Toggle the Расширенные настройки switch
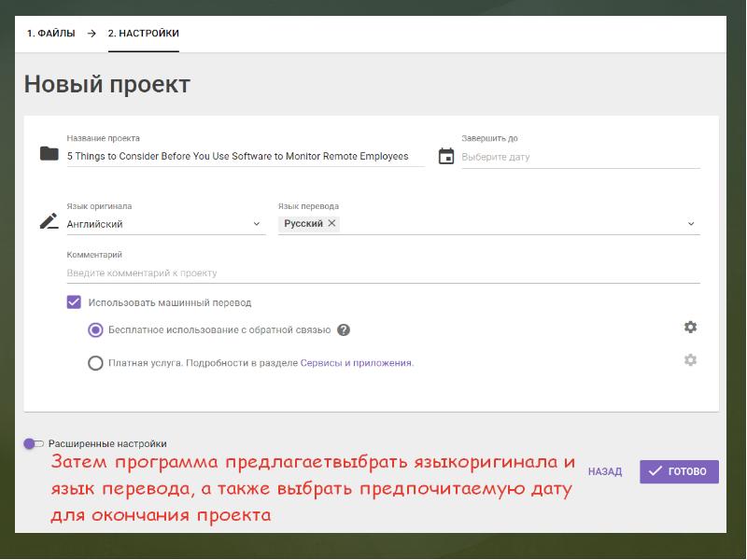The width and height of the screenshot is (747, 560). (x=34, y=444)
